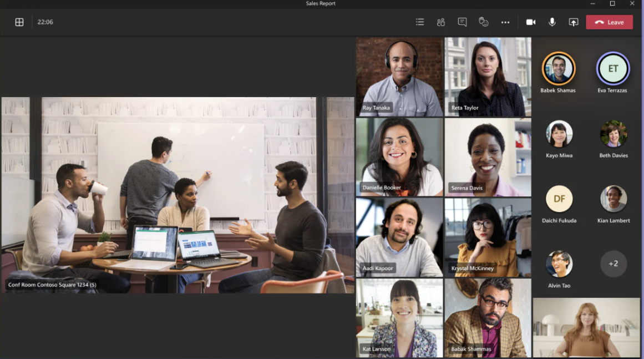Click Daichi Fukuda's DF avatar
Image resolution: width=644 pixels, height=359 pixels.
tap(559, 199)
